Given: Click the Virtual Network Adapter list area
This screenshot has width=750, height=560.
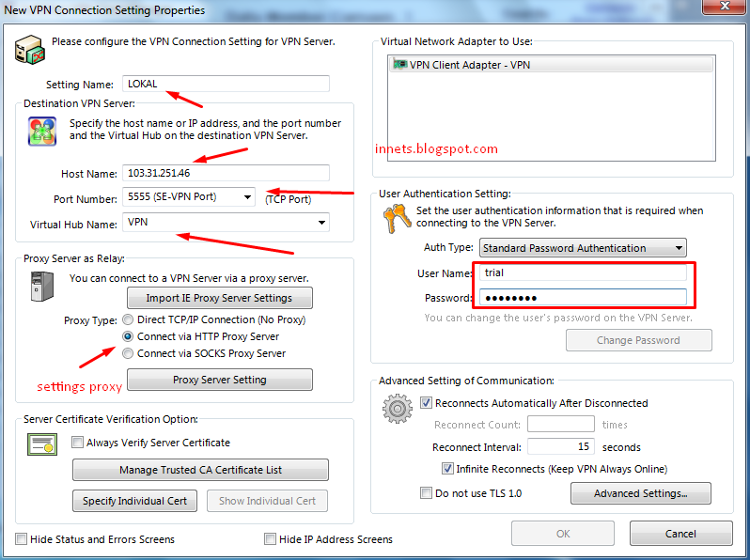Looking at the screenshot, I should point(551,108).
